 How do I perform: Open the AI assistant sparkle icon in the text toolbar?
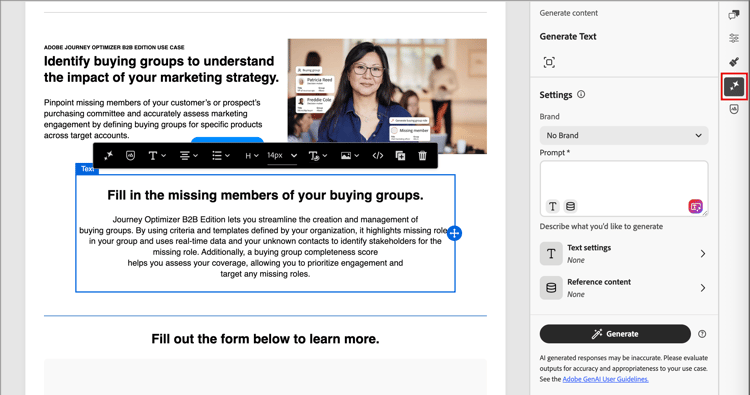tap(109, 155)
